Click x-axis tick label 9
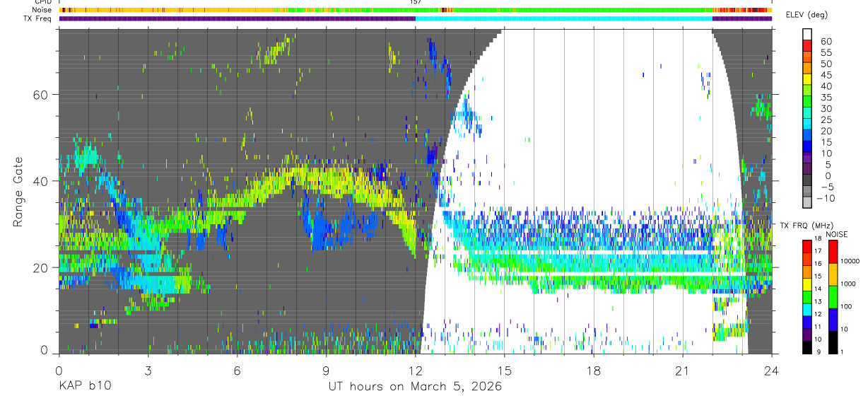The width and height of the screenshot is (868, 401). 326,371
